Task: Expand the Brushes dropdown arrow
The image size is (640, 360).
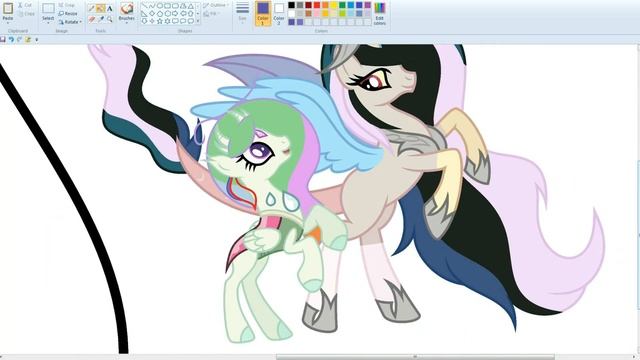Action: click(x=127, y=22)
